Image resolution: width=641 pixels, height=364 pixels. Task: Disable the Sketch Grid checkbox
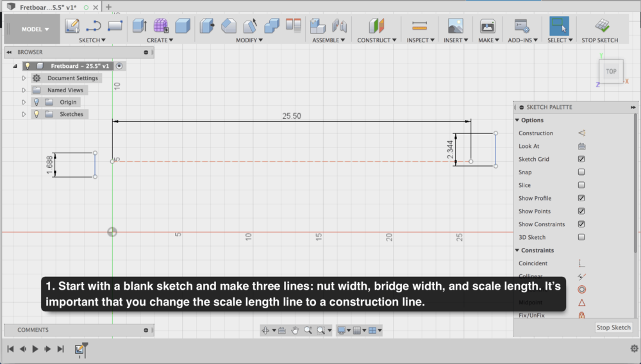pyautogui.click(x=581, y=159)
